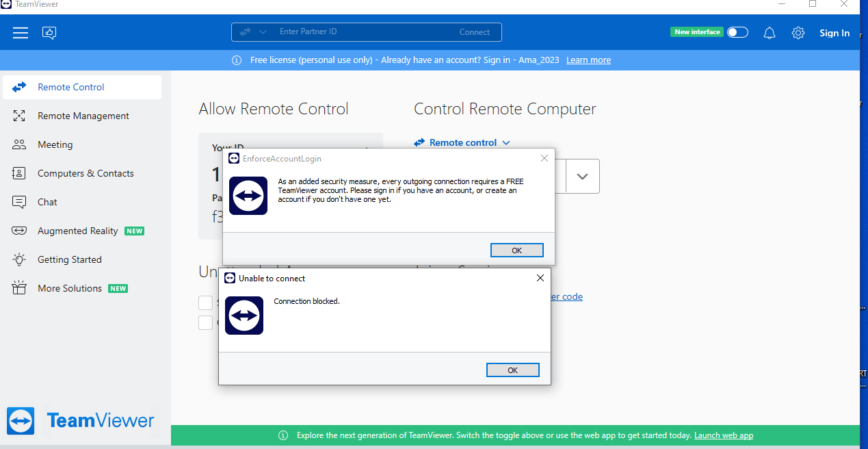Click the info icon in the free license banner
868x449 pixels.
click(x=237, y=60)
